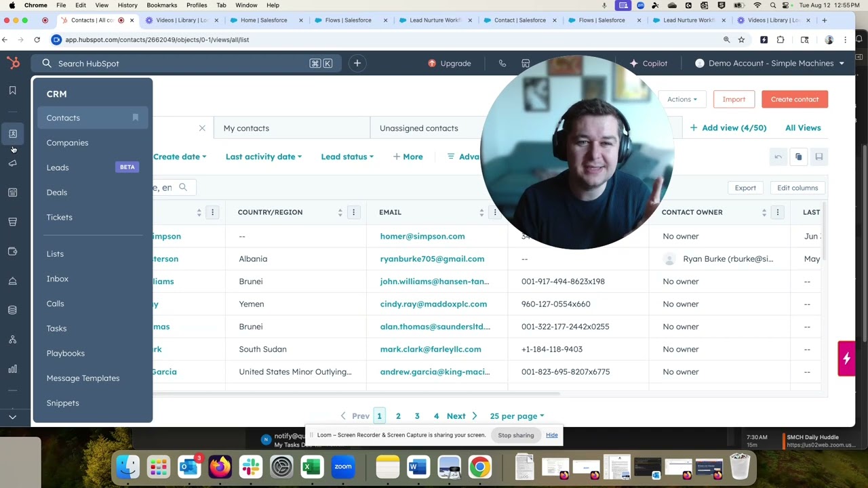The height and width of the screenshot is (488, 868).
Task: Open 25 per page dropdown
Action: tap(517, 416)
